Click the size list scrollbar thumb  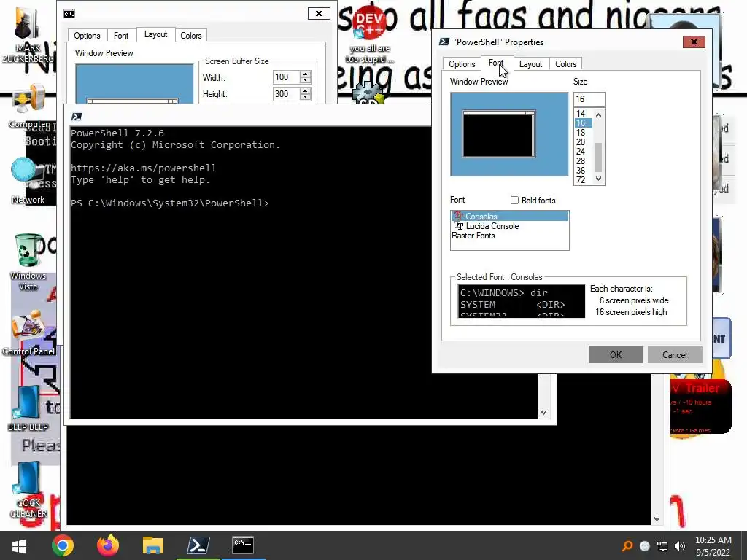tap(599, 157)
